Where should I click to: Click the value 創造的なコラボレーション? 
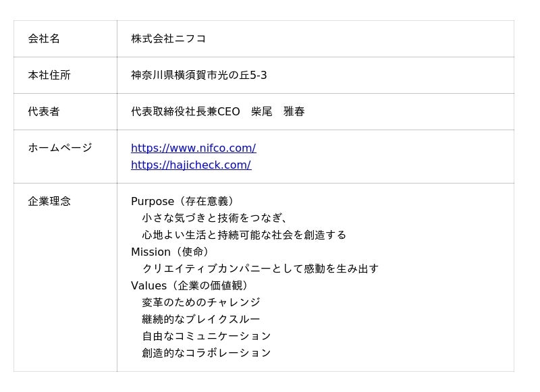point(207,353)
